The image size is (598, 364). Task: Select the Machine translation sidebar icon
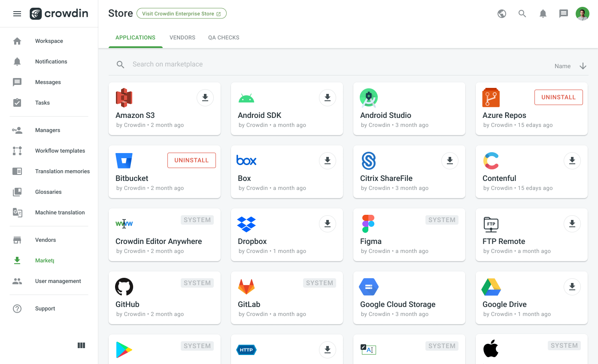[x=17, y=212]
